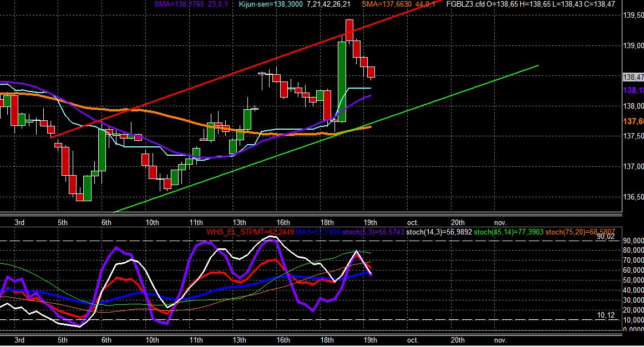Screen dimensions: 644x347
Task: Click the oct. date label under price chart
Action: tap(413, 223)
